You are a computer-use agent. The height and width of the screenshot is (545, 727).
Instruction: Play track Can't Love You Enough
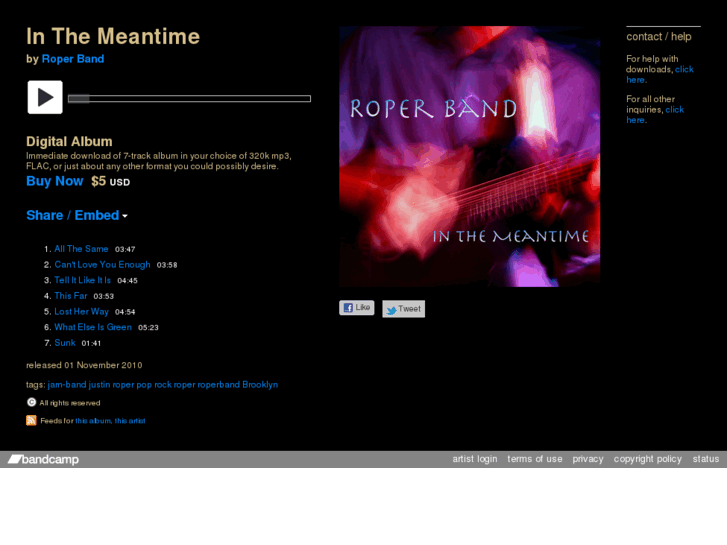[x=102, y=264]
